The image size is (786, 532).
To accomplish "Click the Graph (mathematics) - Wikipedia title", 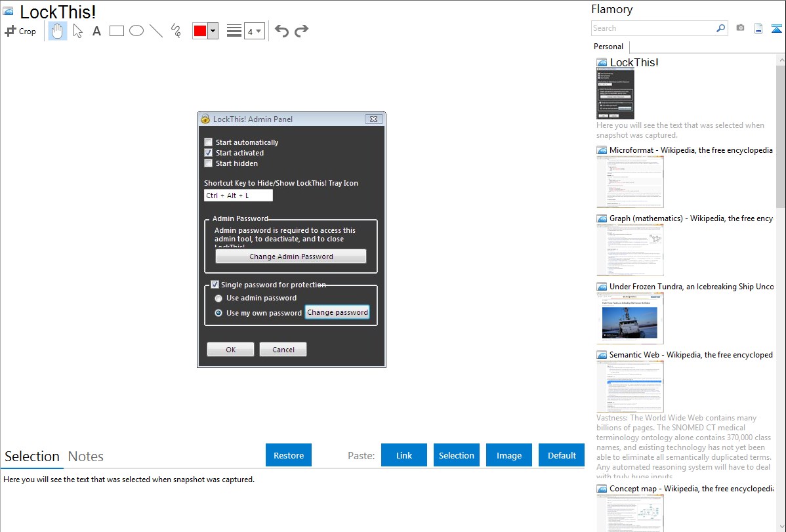I will tap(691, 218).
